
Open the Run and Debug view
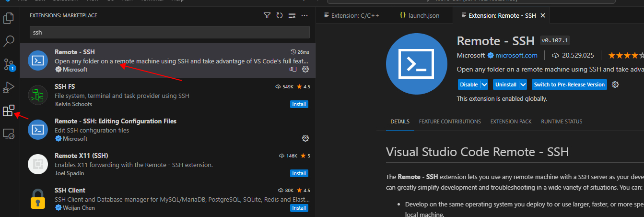9,87
